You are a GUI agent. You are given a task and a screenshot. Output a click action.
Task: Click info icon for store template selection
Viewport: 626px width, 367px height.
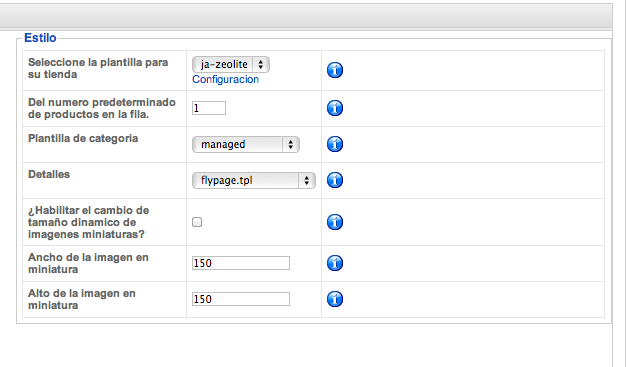tap(335, 70)
